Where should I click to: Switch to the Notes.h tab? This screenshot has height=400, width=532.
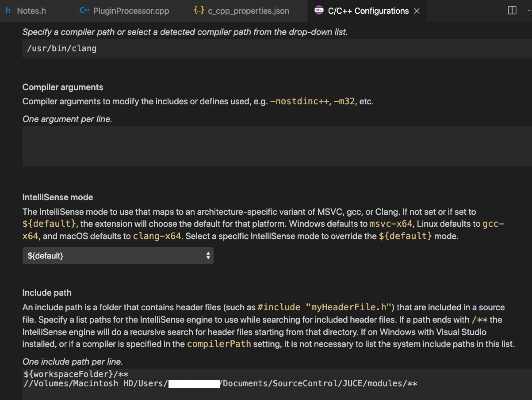31,11
